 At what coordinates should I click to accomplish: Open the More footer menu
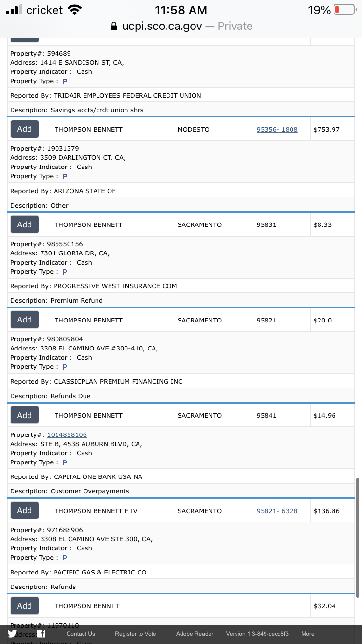click(x=308, y=634)
